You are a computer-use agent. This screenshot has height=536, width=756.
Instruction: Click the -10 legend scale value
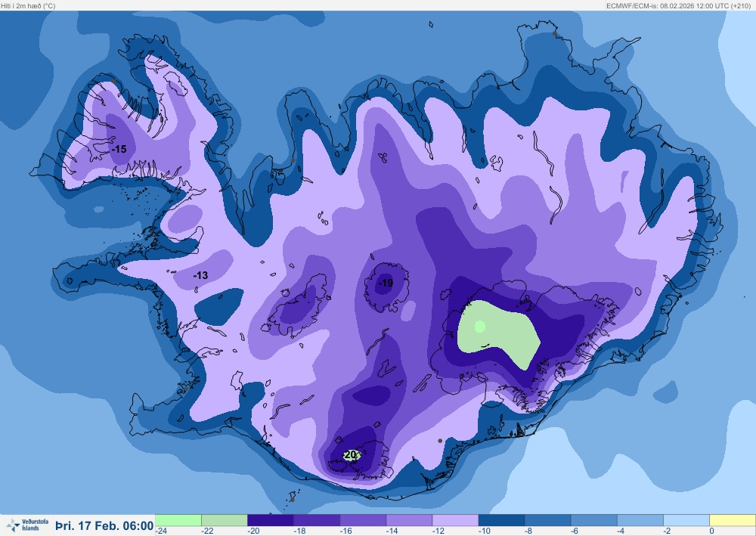(x=485, y=531)
